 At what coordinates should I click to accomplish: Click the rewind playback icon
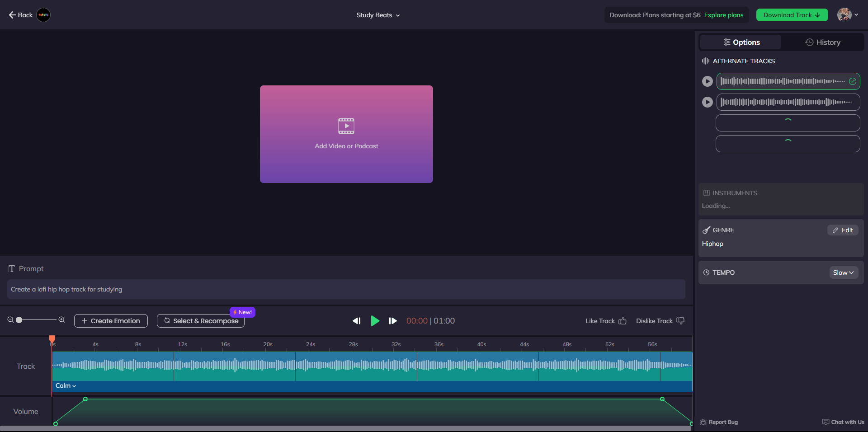click(x=356, y=321)
